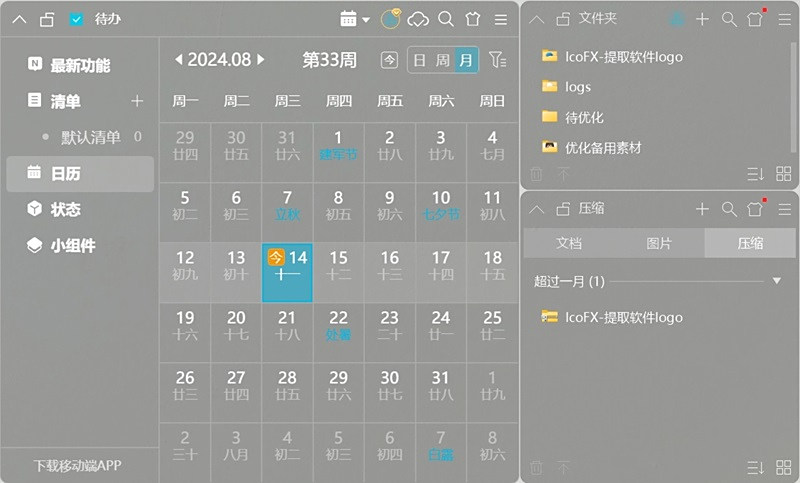Select today's cell, August 14
800x483 pixels.
pyautogui.click(x=287, y=272)
